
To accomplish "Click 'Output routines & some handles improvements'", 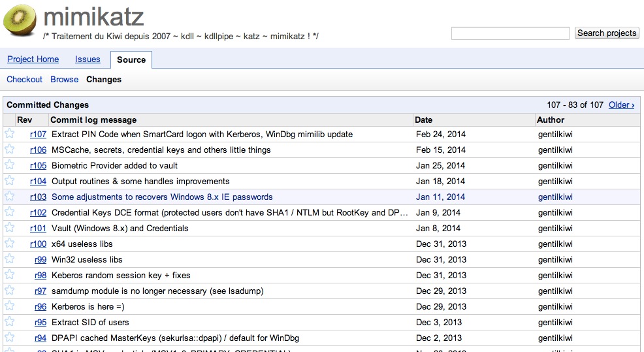I will pyautogui.click(x=140, y=181).
